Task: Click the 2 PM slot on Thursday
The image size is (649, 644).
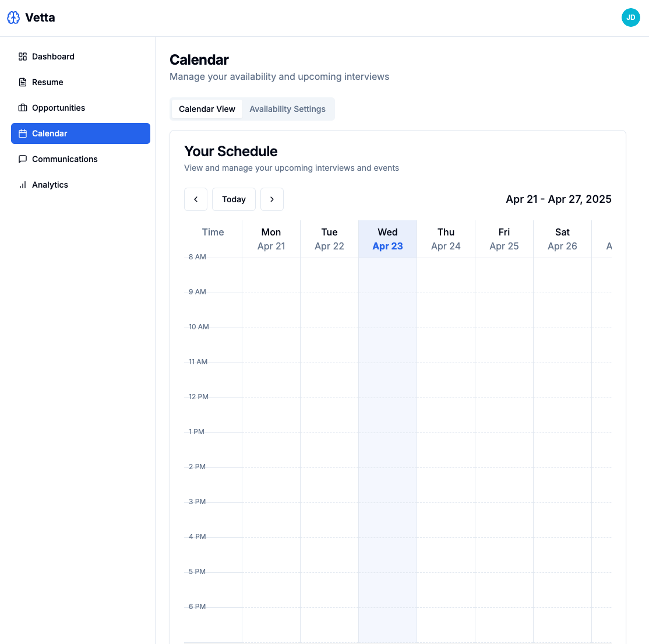Action: click(x=446, y=484)
